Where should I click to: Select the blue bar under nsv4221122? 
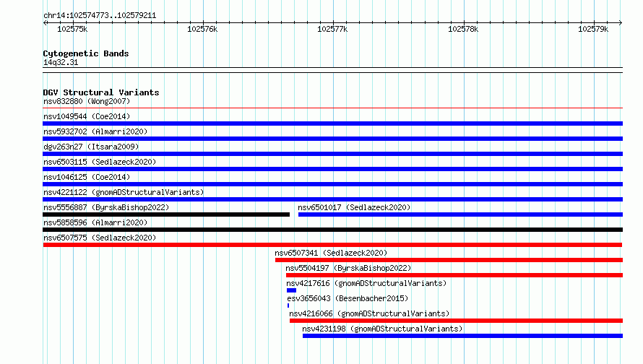coord(332,199)
